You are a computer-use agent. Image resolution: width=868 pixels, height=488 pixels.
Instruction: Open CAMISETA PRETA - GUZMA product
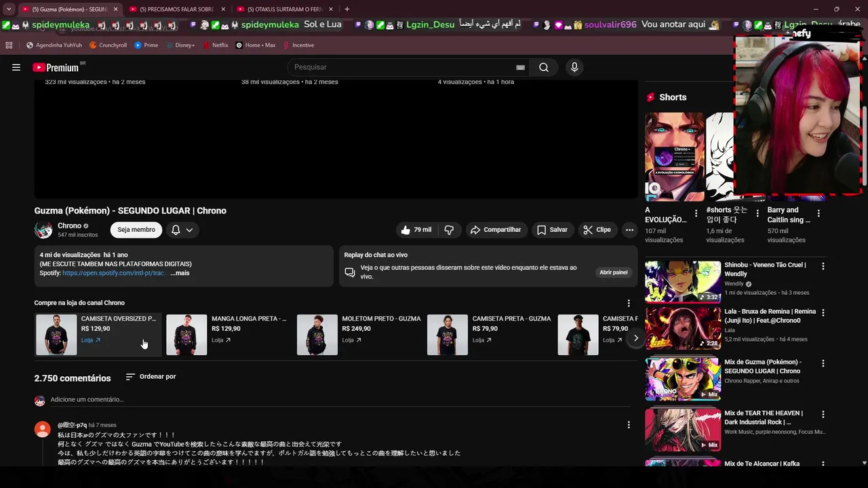(490, 335)
